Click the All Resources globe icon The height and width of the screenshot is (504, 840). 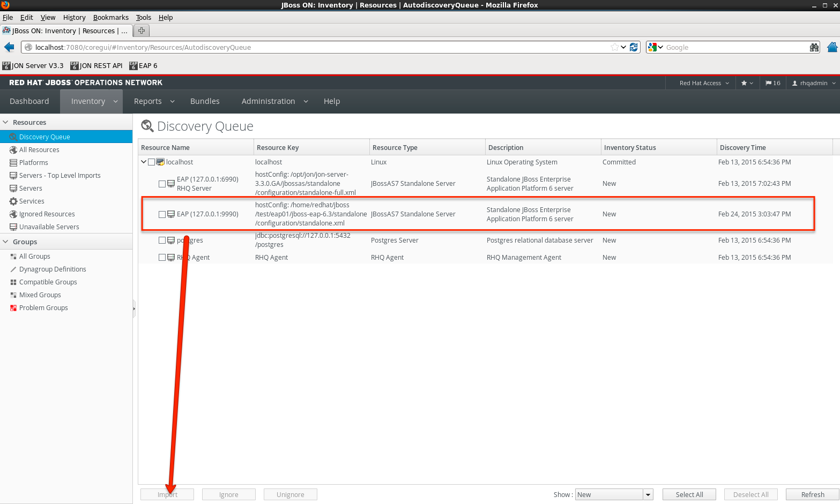[x=13, y=150]
